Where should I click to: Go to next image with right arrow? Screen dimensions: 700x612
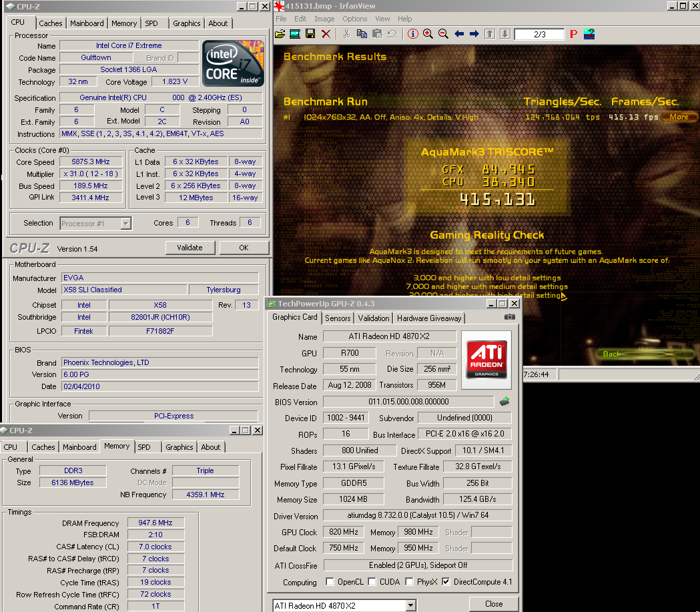[474, 34]
